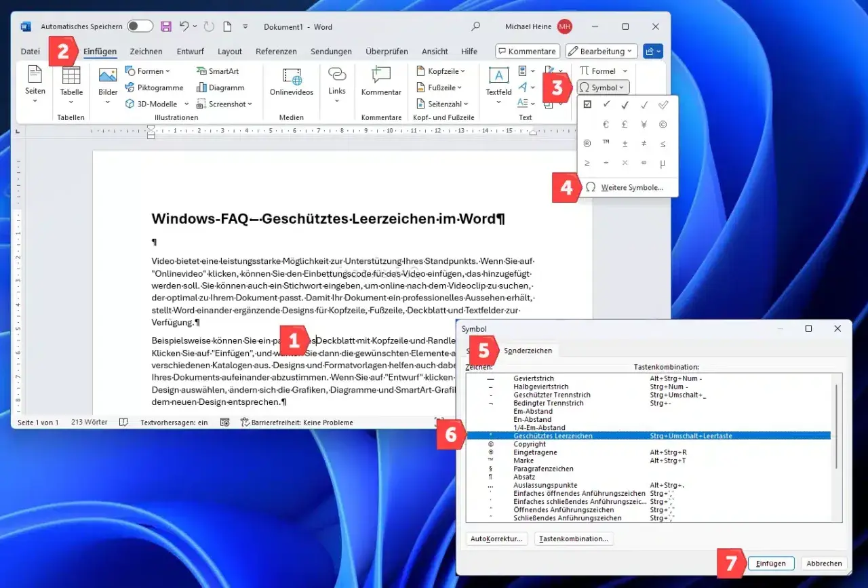This screenshot has height=588, width=868.
Task: Insert the plus-minus symbol
Action: click(625, 143)
